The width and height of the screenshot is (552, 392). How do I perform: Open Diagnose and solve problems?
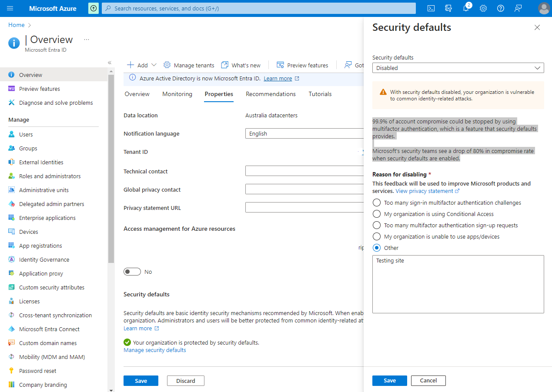54,103
